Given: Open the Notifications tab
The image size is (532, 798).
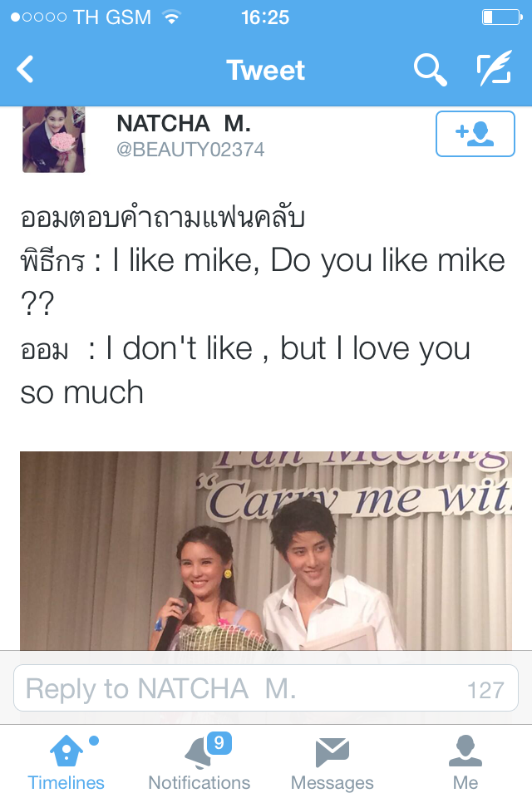Looking at the screenshot, I should 199,762.
